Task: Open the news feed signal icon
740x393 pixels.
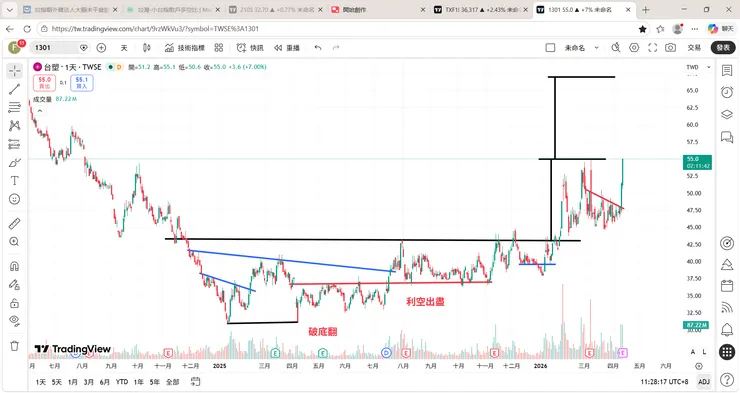Action: pyautogui.click(x=727, y=307)
